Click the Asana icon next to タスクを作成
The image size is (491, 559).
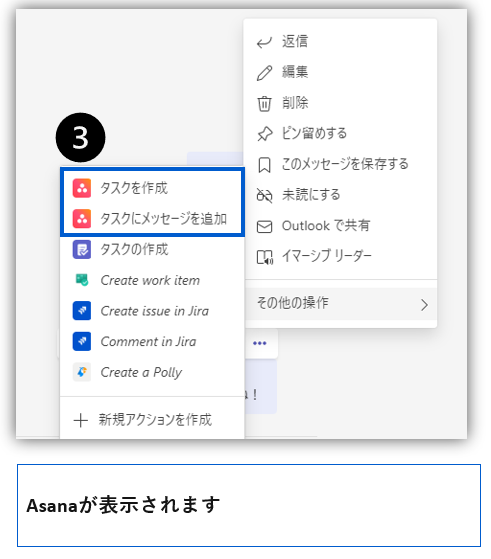click(x=82, y=188)
